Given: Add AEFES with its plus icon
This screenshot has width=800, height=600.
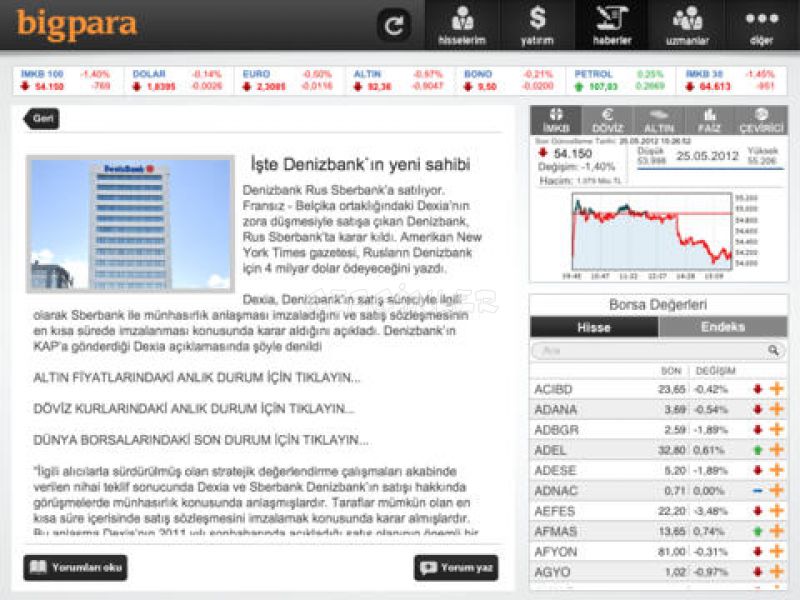Looking at the screenshot, I should [777, 511].
